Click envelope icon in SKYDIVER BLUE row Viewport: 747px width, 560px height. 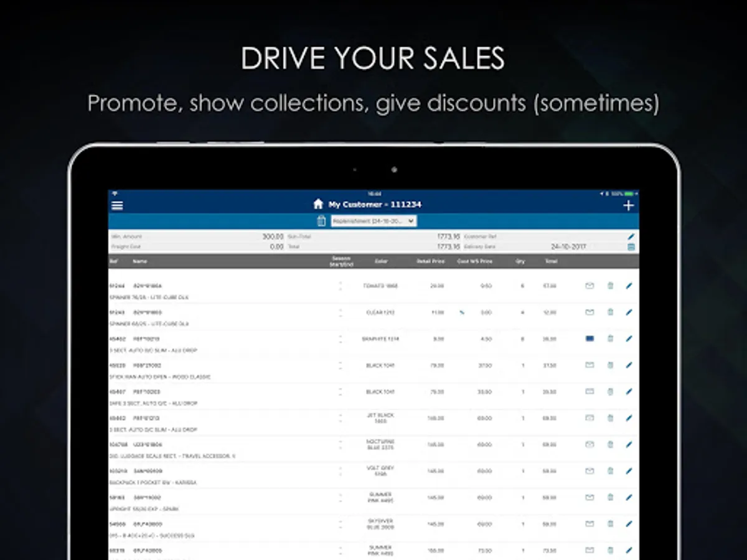click(x=590, y=524)
